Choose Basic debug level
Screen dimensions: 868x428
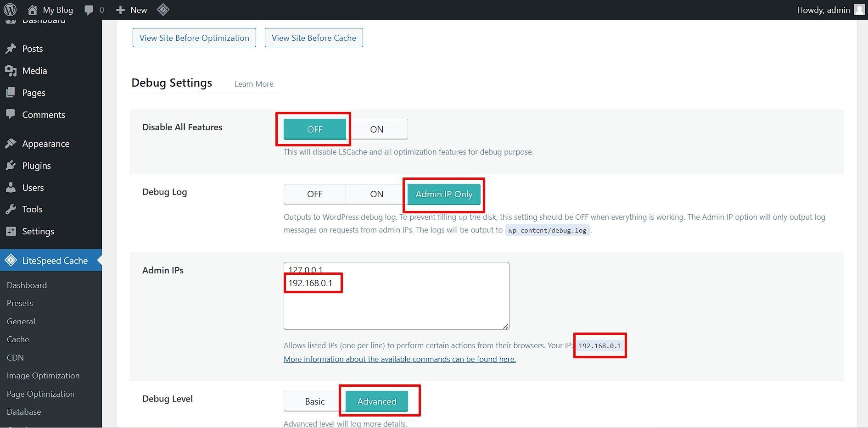pos(314,401)
